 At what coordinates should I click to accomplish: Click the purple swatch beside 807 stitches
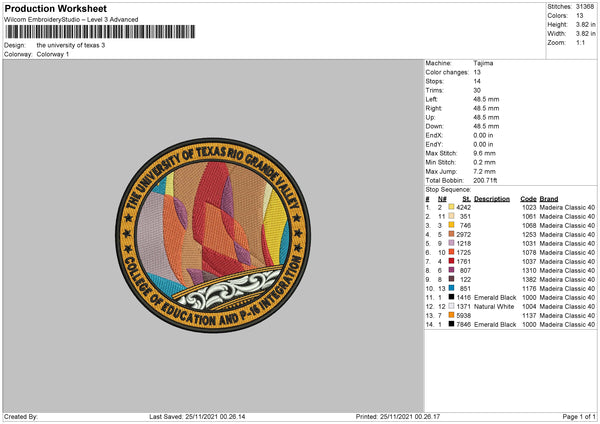coord(451,270)
